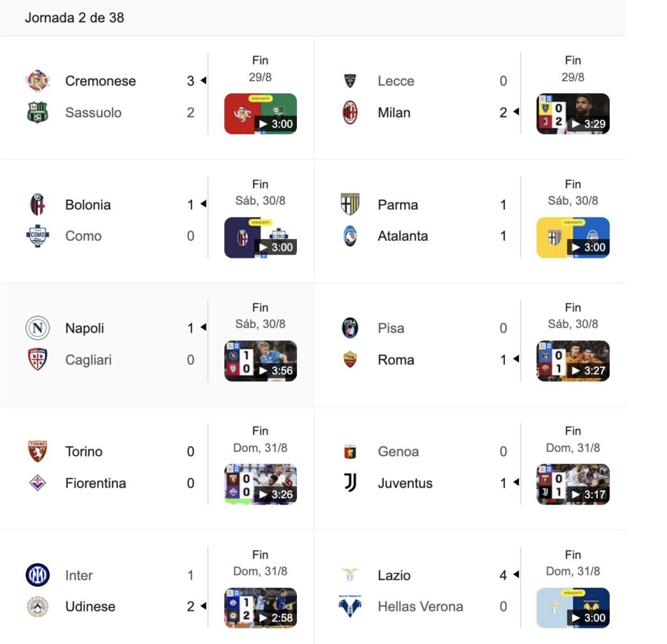
Task: Click the Parma team name
Action: pos(398,204)
